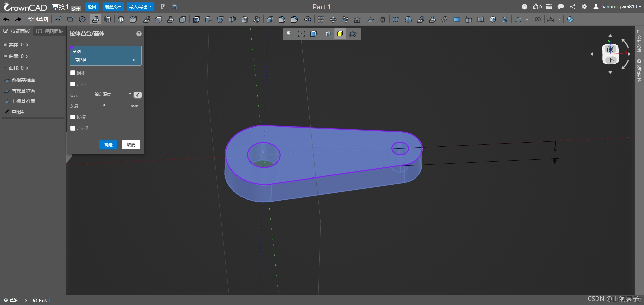Enable the 偏移 checkbox

coord(73,73)
